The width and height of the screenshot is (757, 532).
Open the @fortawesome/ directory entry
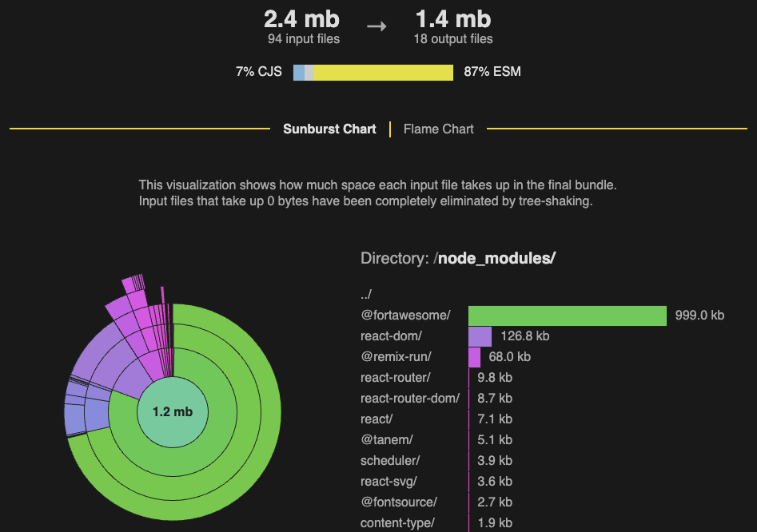pyautogui.click(x=405, y=316)
